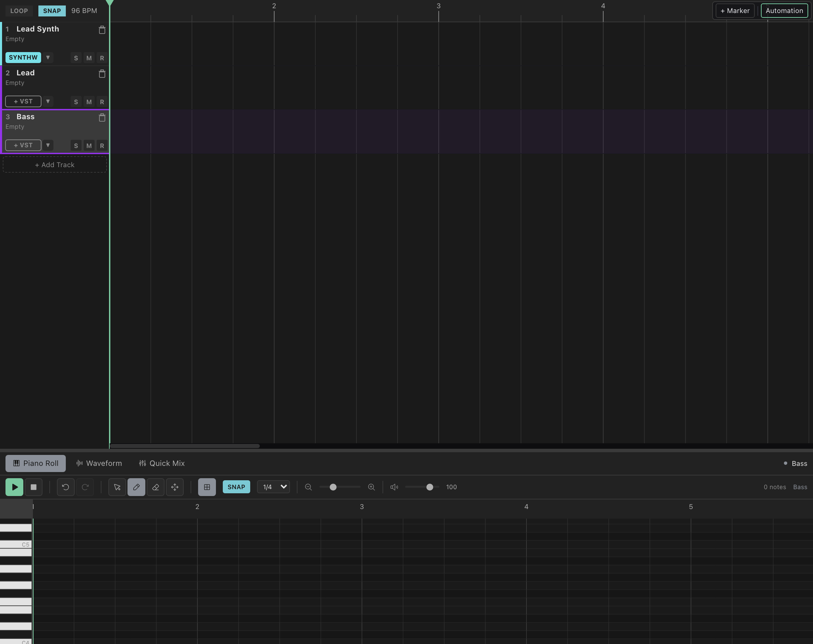
Task: Select the pointer selection tool
Action: pyautogui.click(x=117, y=487)
